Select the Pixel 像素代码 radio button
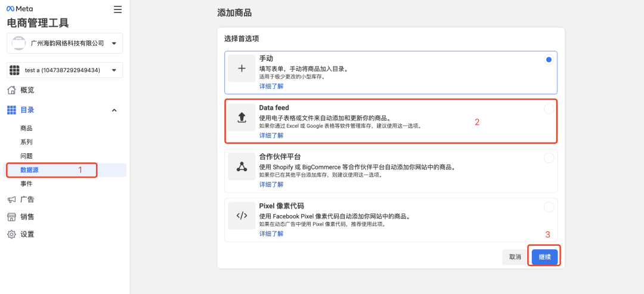644x294 pixels. pyautogui.click(x=549, y=207)
